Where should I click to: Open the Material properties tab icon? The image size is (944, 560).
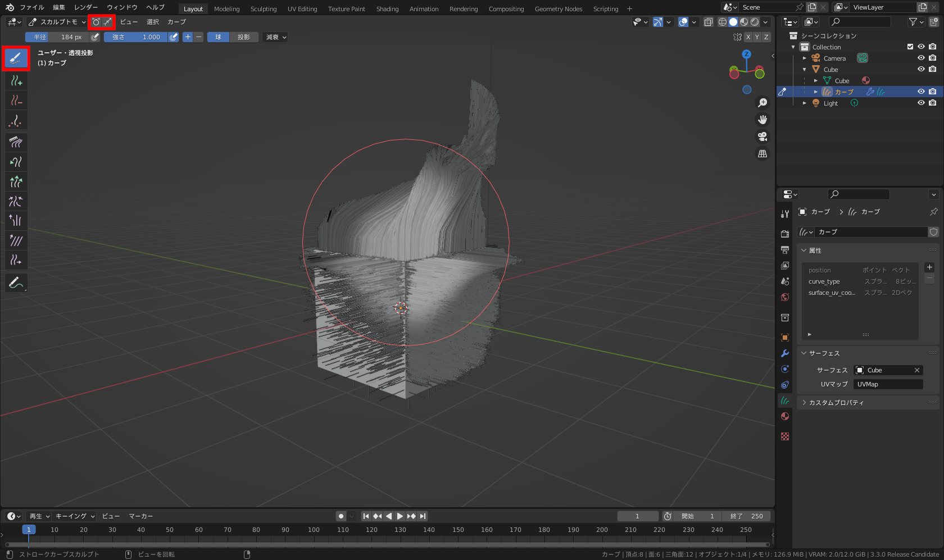pos(785,416)
